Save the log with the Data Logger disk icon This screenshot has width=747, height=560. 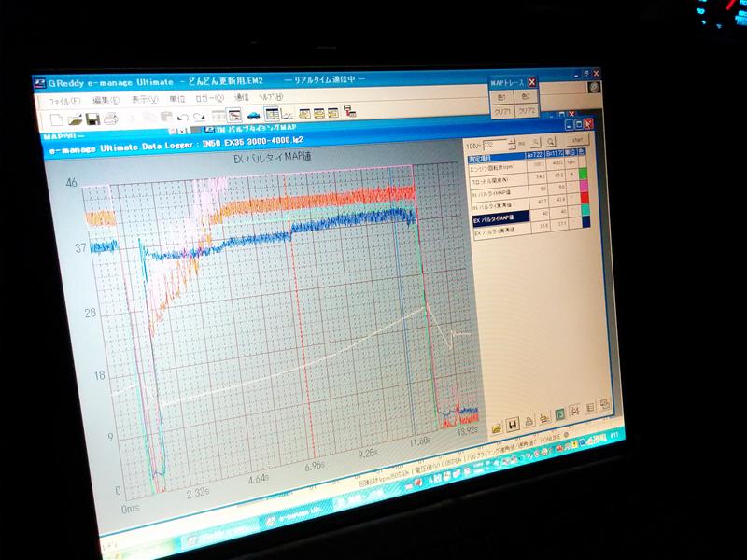(512, 425)
